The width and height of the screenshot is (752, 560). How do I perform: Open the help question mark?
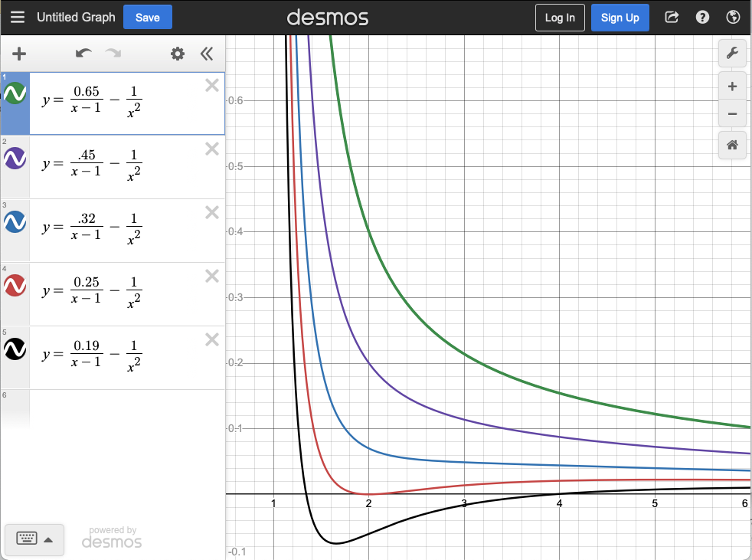pyautogui.click(x=702, y=18)
